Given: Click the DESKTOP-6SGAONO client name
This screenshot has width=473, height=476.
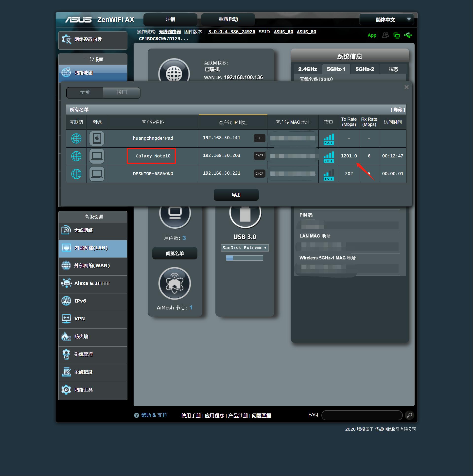Looking at the screenshot, I should click(153, 174).
